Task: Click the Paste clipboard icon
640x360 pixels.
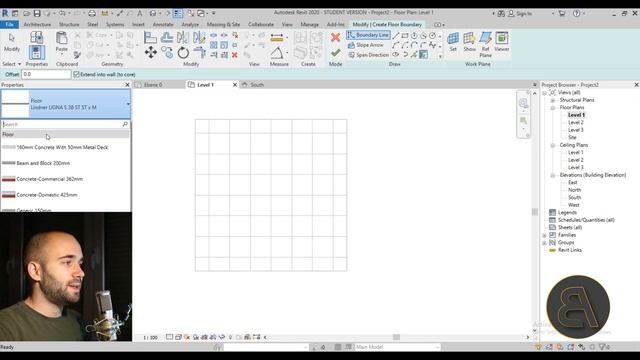Action: 61,38
